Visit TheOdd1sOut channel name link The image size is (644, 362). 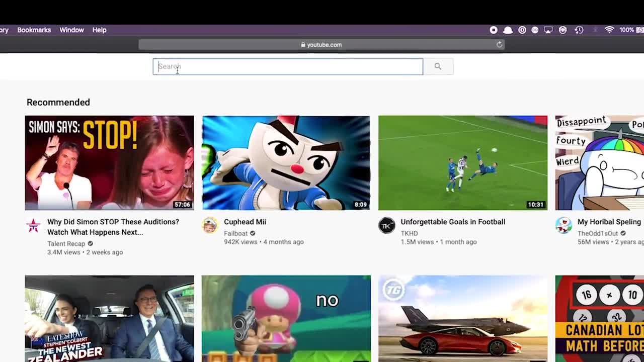tap(598, 233)
